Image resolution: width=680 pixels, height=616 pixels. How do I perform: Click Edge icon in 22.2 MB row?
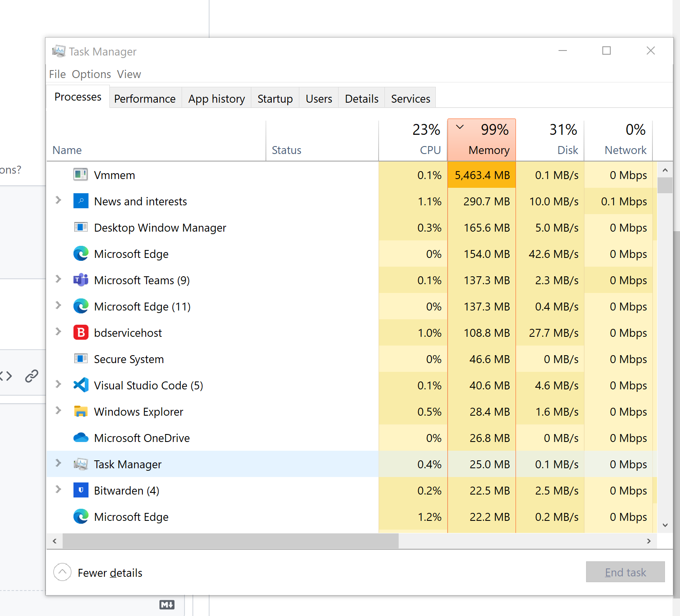pos(81,516)
